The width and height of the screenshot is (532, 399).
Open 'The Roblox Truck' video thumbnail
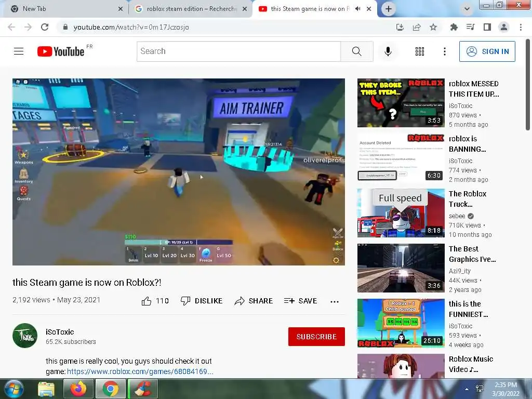(401, 212)
